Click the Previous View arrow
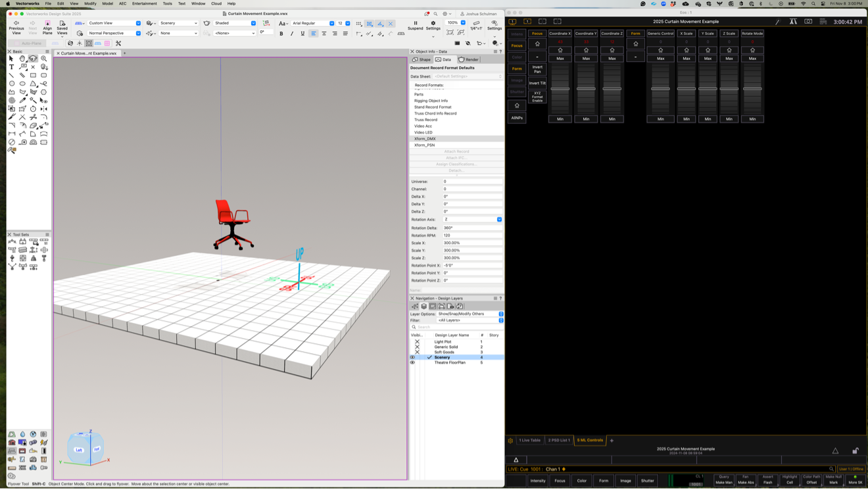 pyautogui.click(x=16, y=23)
